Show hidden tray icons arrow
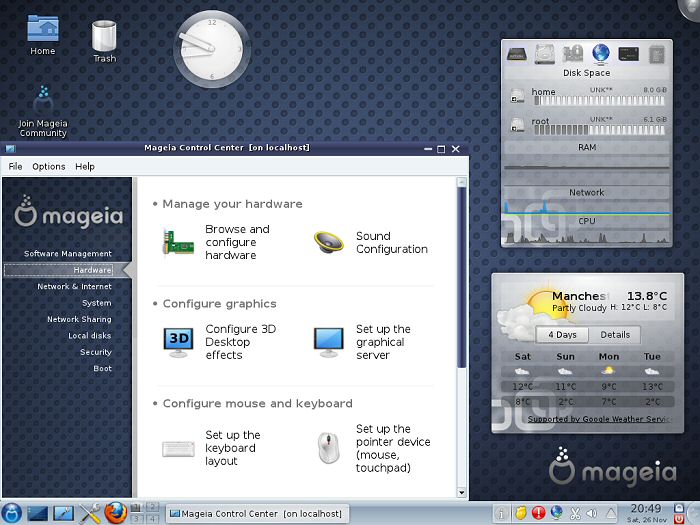 [610, 513]
